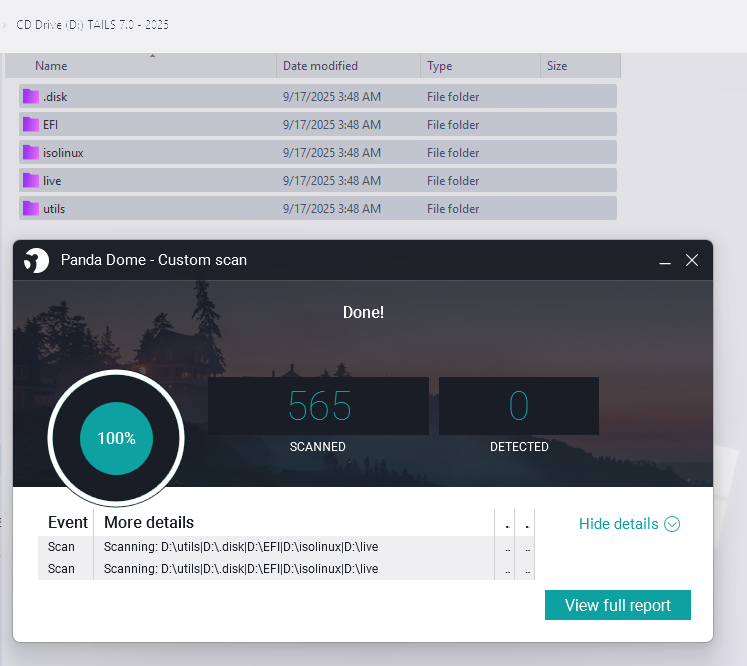Sort files by Type column header
Screen dimensions: 747x666
[480, 66]
